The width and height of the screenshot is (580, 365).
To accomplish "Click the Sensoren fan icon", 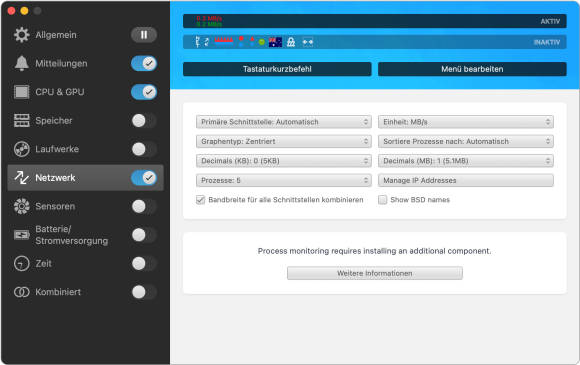I will coord(21,206).
